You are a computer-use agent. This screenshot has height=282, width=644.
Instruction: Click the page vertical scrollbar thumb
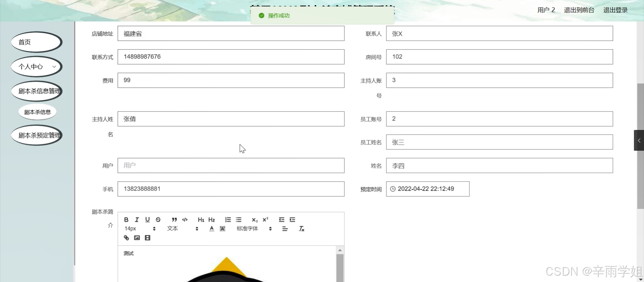(x=640, y=146)
